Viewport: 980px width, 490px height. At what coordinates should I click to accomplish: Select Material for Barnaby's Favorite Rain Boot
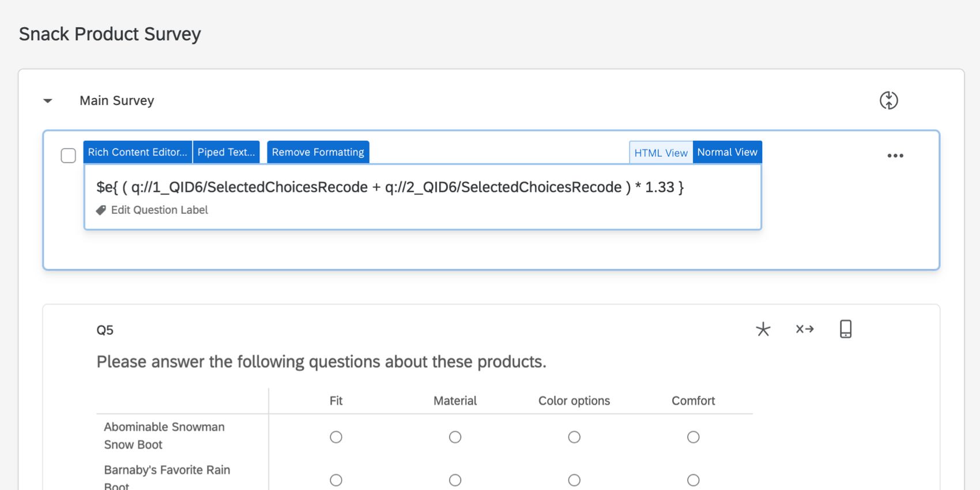coord(455,480)
